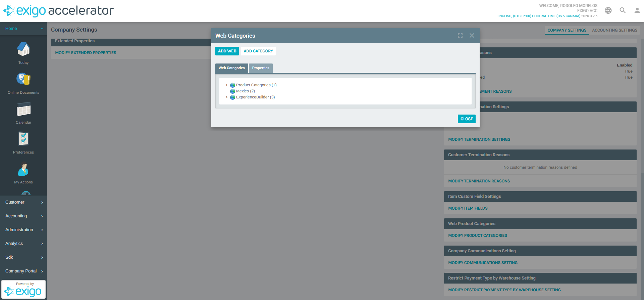The image size is (644, 300).
Task: Click Modify Termination Settings link
Action: click(x=479, y=139)
